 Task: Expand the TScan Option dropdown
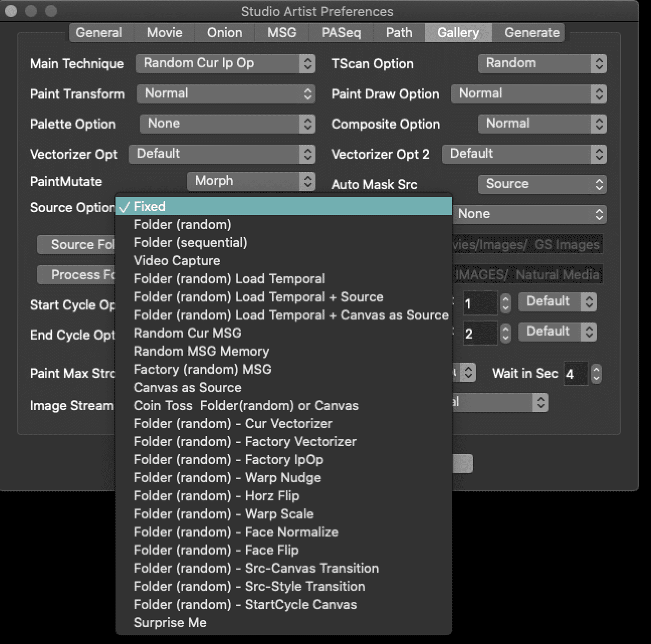click(542, 63)
